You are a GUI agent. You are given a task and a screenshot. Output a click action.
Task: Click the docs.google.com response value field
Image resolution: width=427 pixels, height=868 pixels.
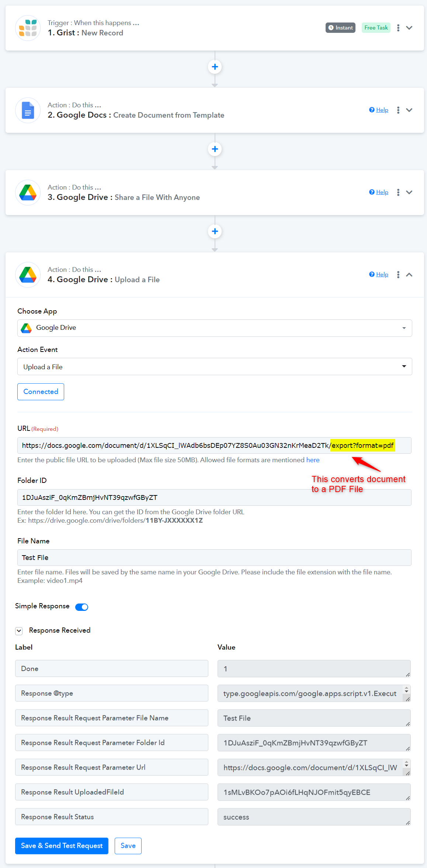click(x=314, y=767)
